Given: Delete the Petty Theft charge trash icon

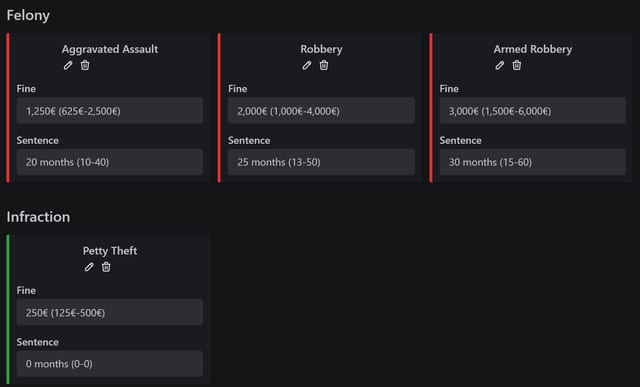Looking at the screenshot, I should (x=106, y=267).
